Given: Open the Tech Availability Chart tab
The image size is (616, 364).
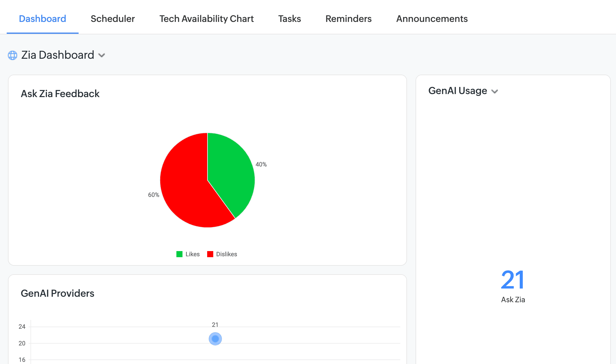Looking at the screenshot, I should 207,19.
